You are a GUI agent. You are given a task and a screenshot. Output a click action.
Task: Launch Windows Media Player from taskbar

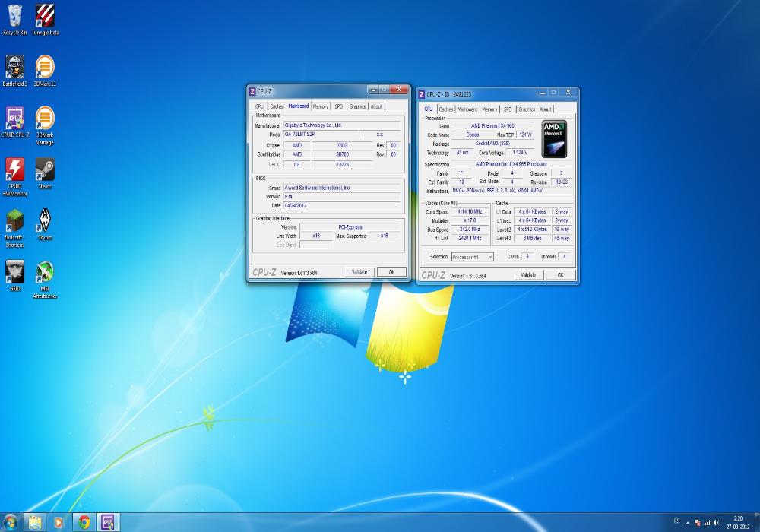coord(59,522)
